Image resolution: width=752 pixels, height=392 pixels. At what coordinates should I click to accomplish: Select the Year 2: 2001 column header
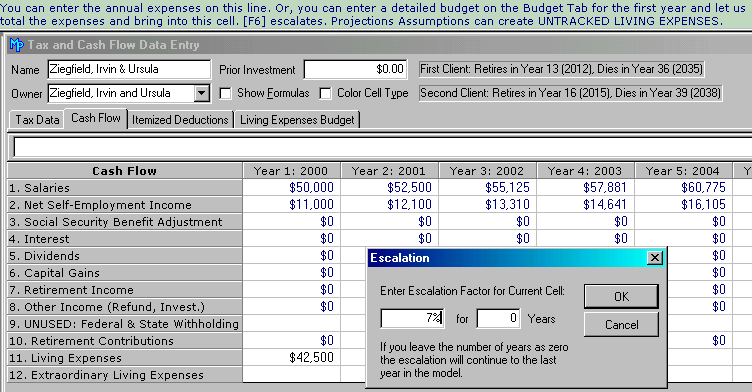point(389,171)
